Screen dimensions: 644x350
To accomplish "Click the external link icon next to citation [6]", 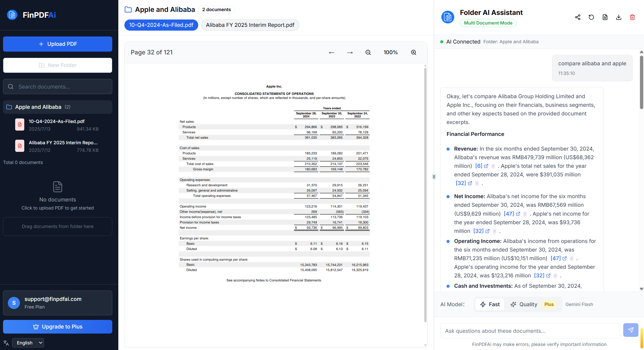I will [x=486, y=166].
